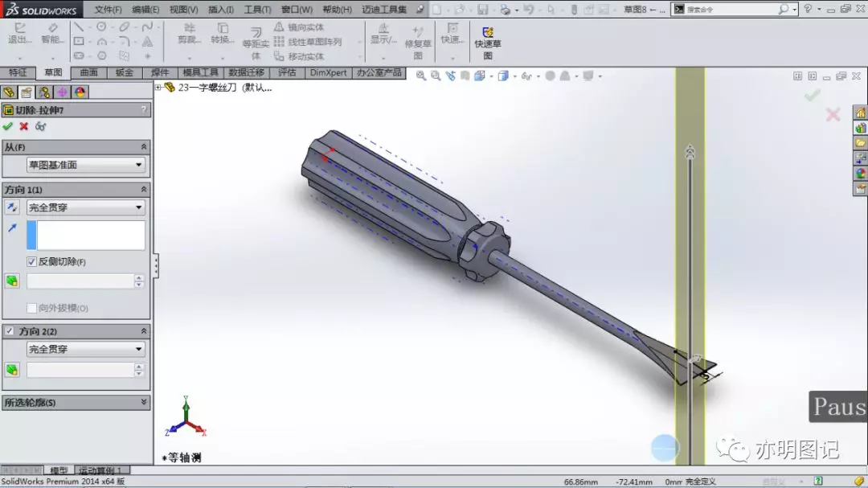
Task: Toggle the 方向 2 checkbox
Action: [x=10, y=331]
